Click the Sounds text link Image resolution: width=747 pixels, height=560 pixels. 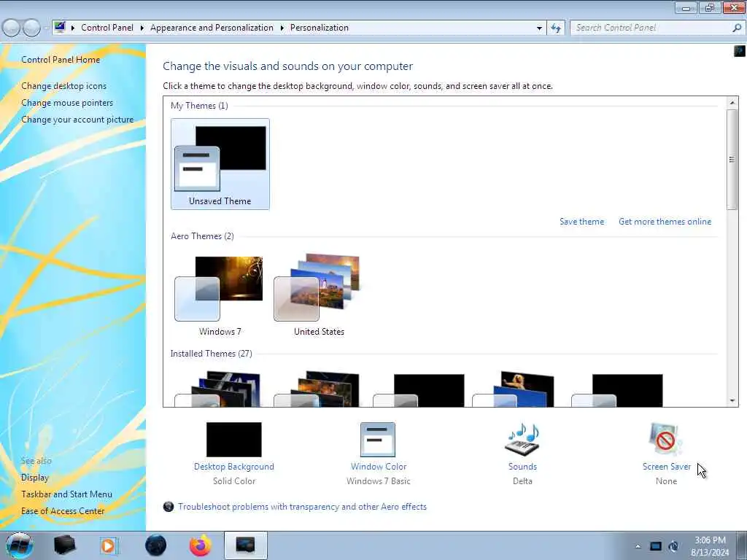pos(522,467)
